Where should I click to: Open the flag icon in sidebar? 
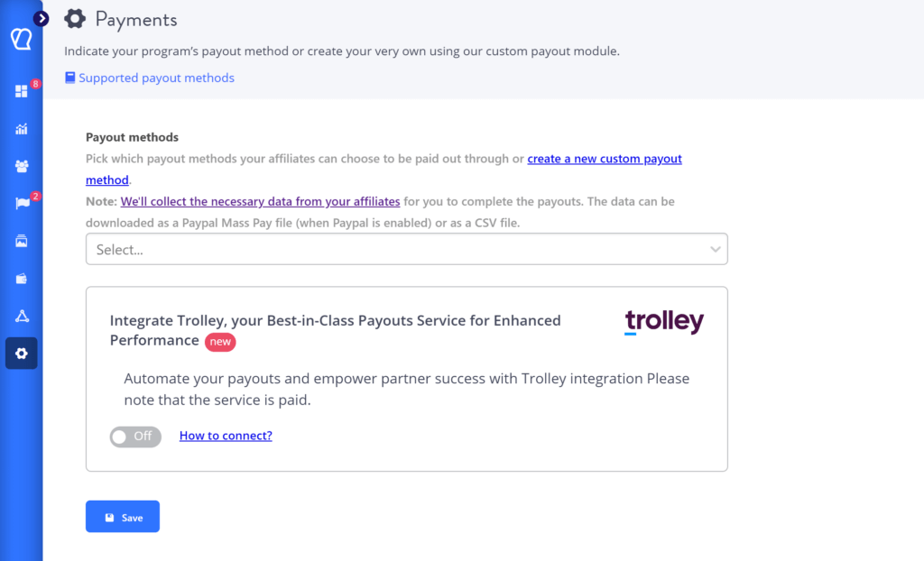pyautogui.click(x=22, y=204)
